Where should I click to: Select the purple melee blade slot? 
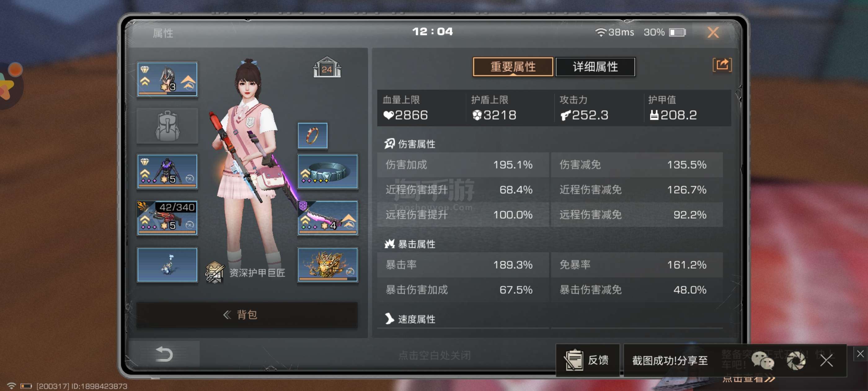point(328,218)
